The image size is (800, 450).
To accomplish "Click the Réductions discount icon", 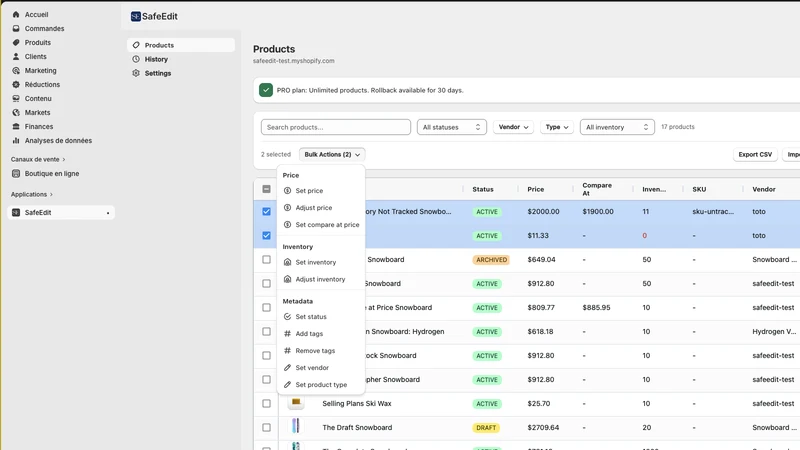I will tap(16, 85).
